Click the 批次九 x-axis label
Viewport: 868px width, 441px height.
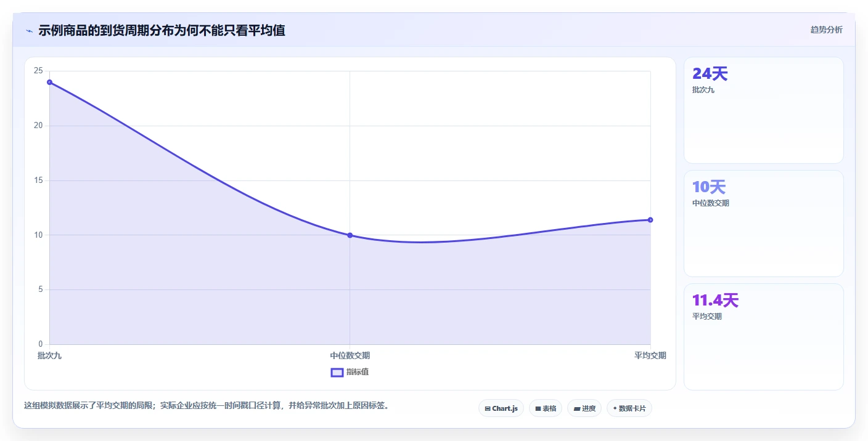click(x=49, y=355)
